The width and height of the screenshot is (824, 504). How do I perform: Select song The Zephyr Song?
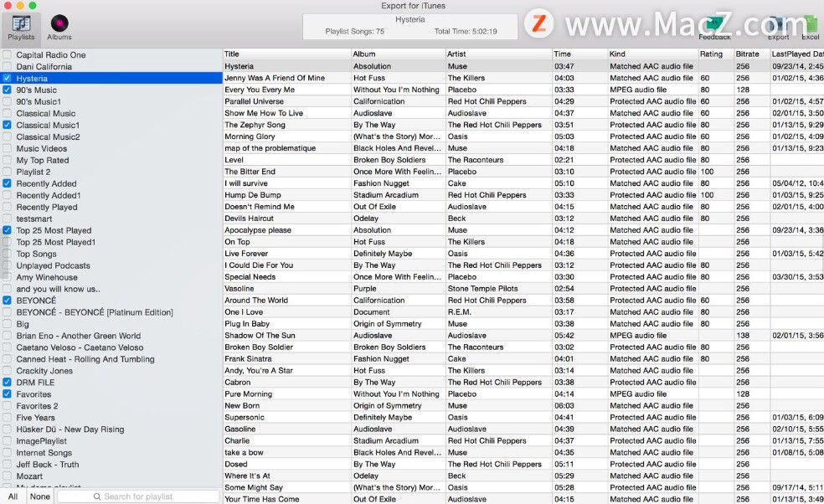(255, 125)
